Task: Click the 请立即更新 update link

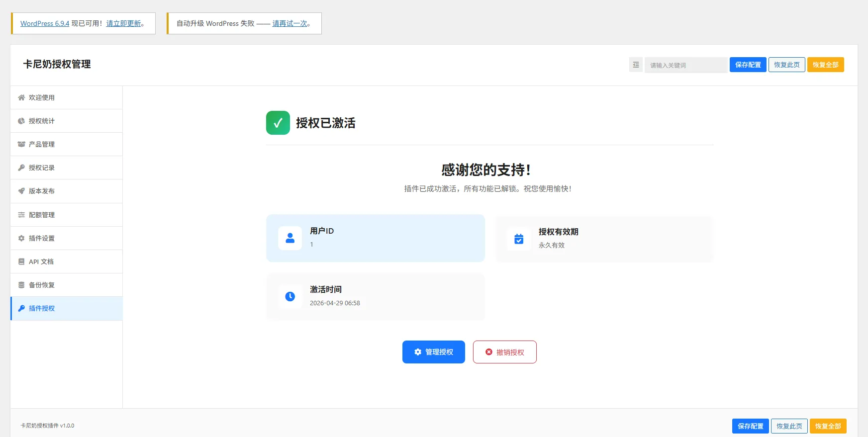Action: coord(124,23)
